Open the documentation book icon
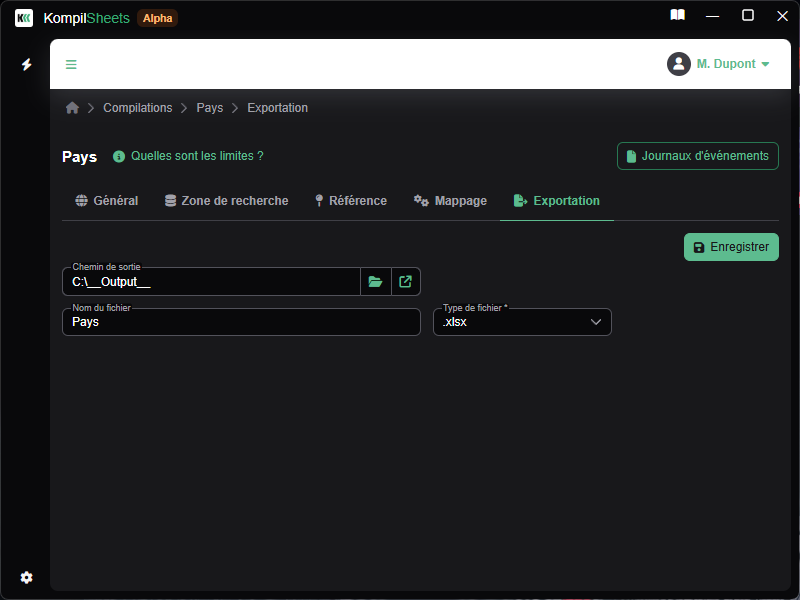Screen dimensions: 800x600 (678, 16)
